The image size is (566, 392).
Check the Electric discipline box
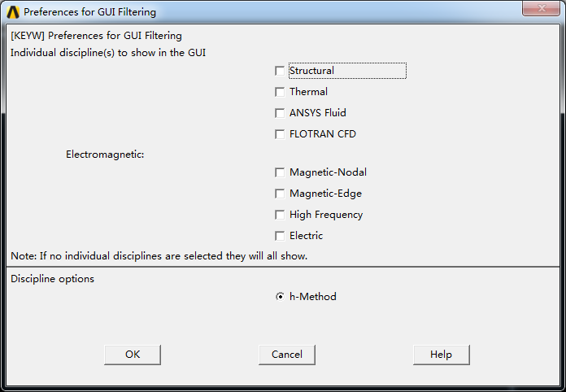coord(281,236)
